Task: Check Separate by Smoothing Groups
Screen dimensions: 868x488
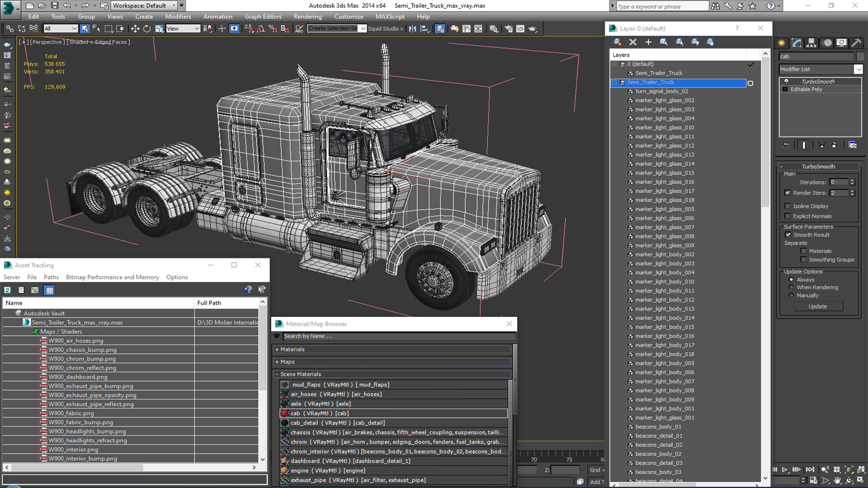Action: click(x=803, y=259)
